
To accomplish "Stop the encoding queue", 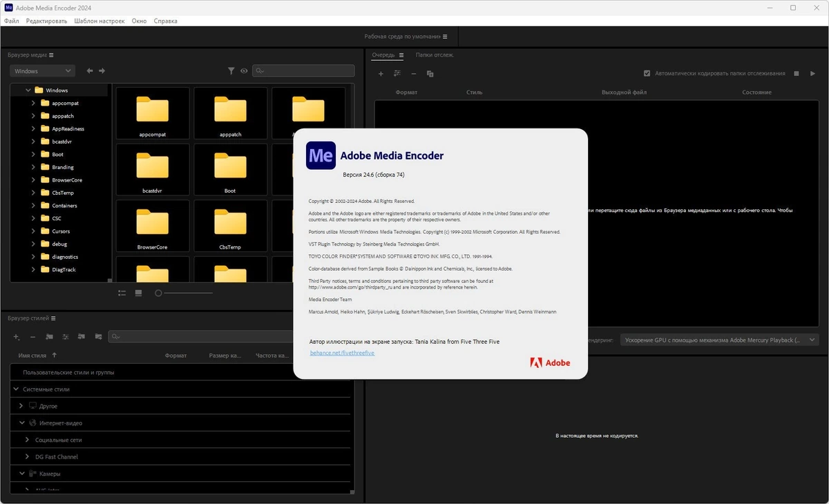I will pyautogui.click(x=797, y=73).
